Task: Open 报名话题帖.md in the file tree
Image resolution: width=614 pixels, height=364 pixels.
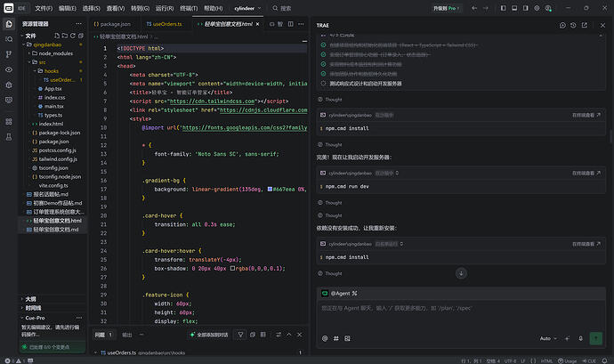Action: pos(51,194)
